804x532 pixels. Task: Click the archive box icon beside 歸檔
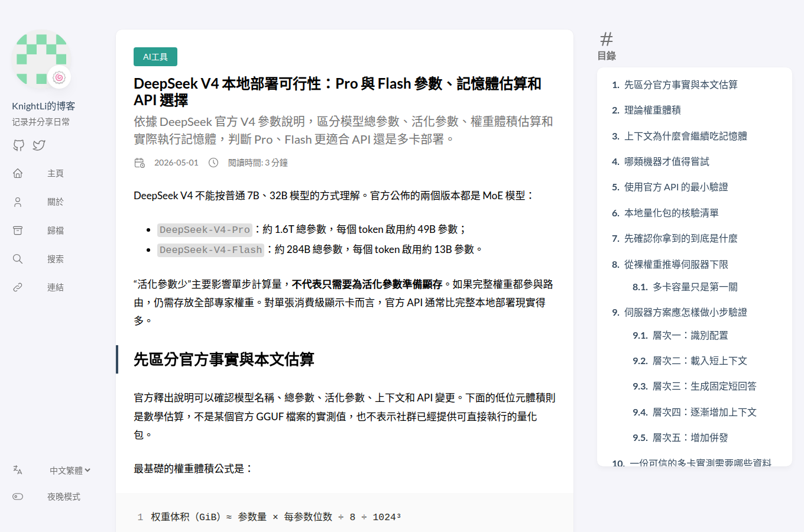pyautogui.click(x=18, y=231)
